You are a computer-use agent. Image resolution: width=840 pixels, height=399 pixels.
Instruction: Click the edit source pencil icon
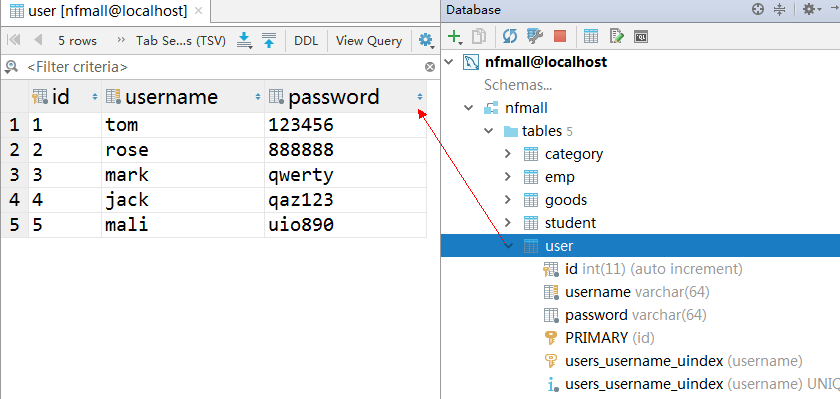point(617,36)
